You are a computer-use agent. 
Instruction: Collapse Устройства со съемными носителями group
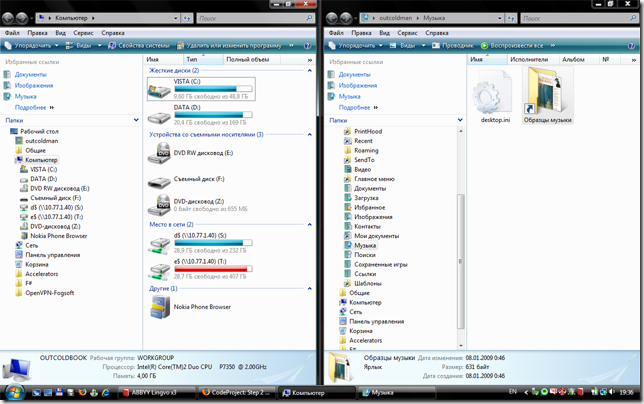click(309, 134)
